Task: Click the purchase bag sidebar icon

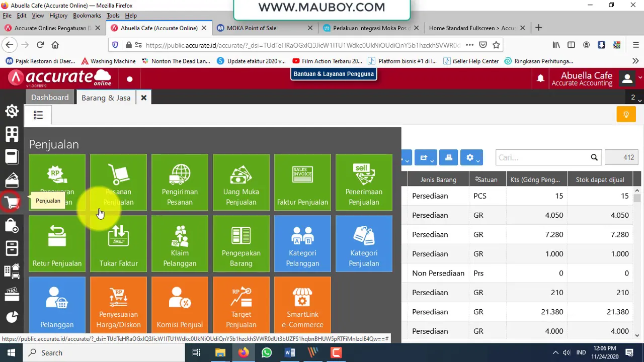Action: click(12, 225)
